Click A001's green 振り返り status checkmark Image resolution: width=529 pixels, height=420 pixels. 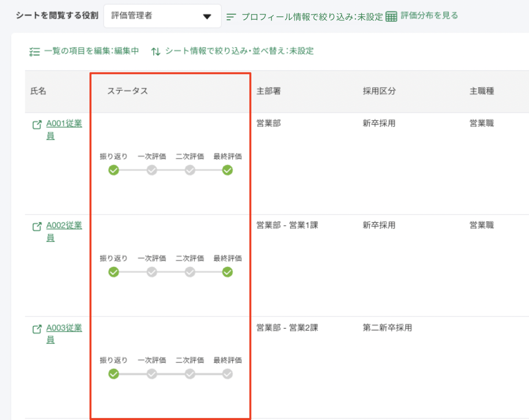[113, 170]
